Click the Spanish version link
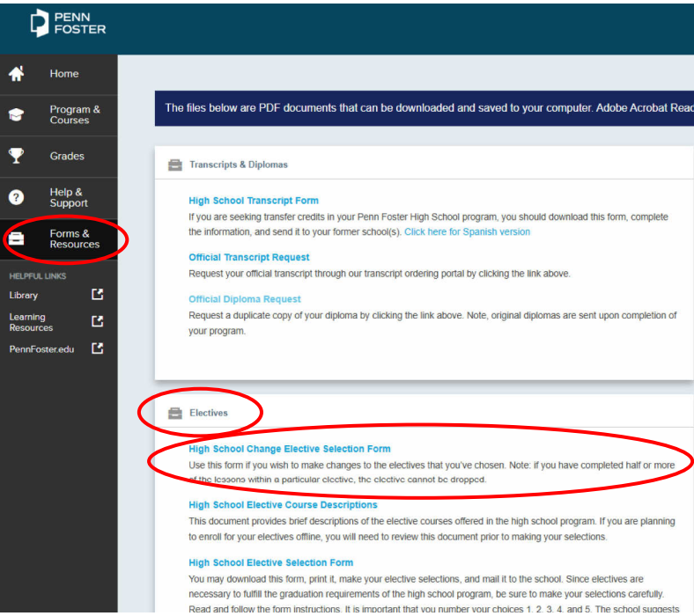 pyautogui.click(x=467, y=232)
